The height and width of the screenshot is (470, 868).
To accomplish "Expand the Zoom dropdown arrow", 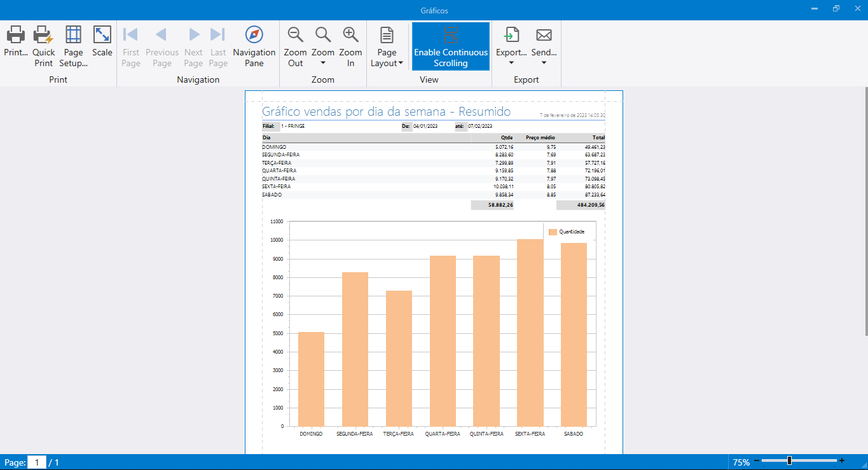I will 323,63.
